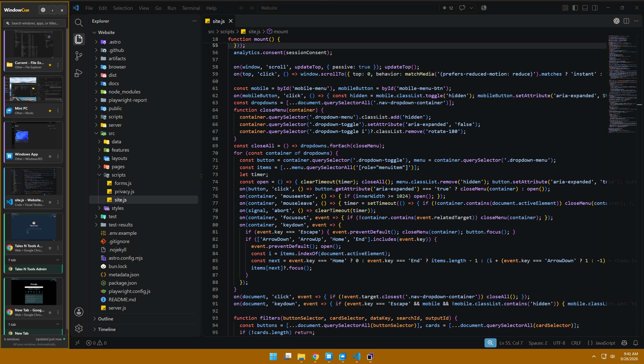Open Explorer Views and More Actions menu
Screen dimensions: 644x364
tap(194, 21)
